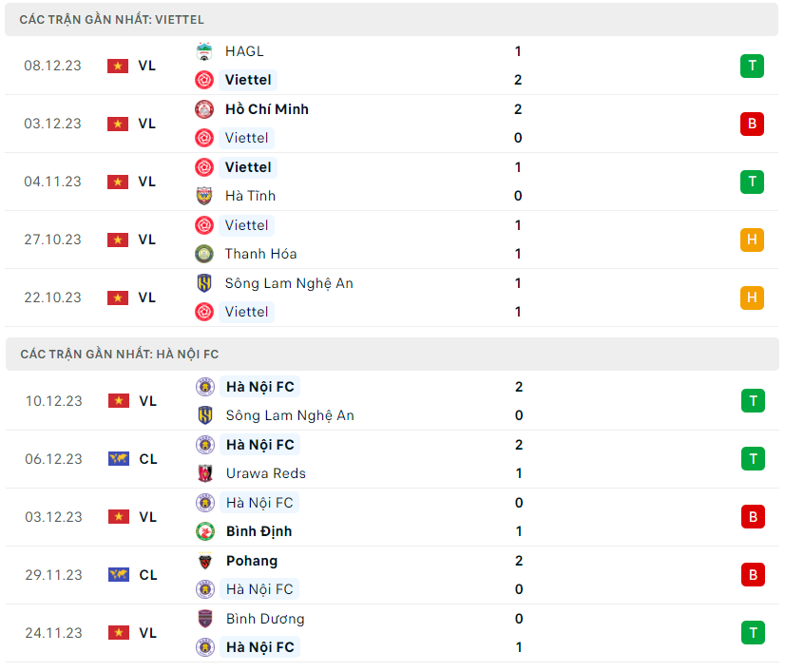Open the Urawa Reds team link
This screenshot has height=672, width=785.
pyautogui.click(x=265, y=473)
